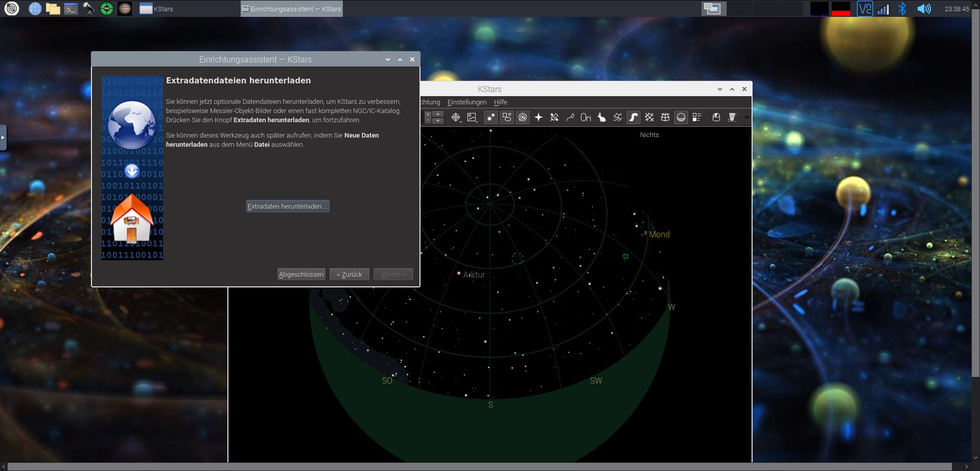Open the image overlay tool in KStars toolbar

click(472, 117)
